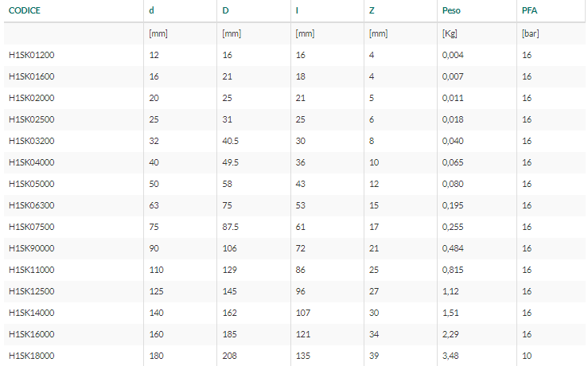Select product code H1SK14000
The image size is (588, 366).
click(32, 313)
